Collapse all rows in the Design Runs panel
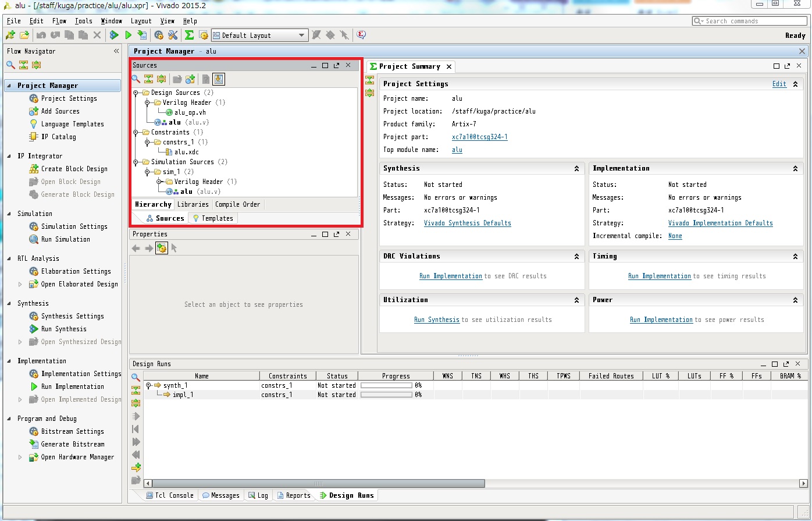812x521 pixels. click(x=136, y=390)
